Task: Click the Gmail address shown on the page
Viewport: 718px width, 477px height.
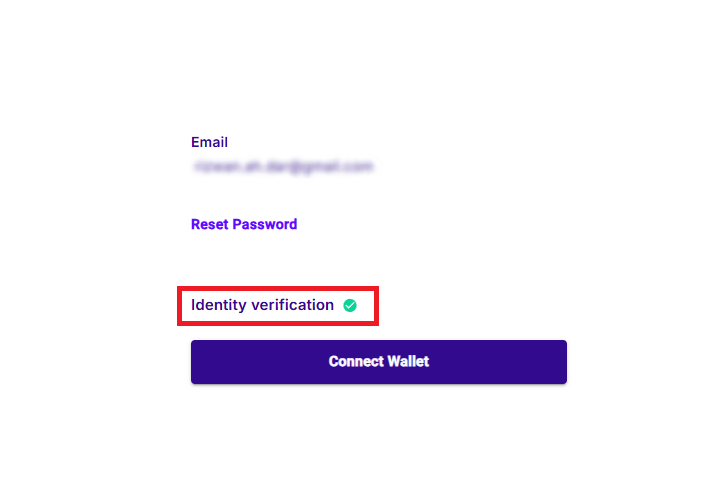Action: 283,166
